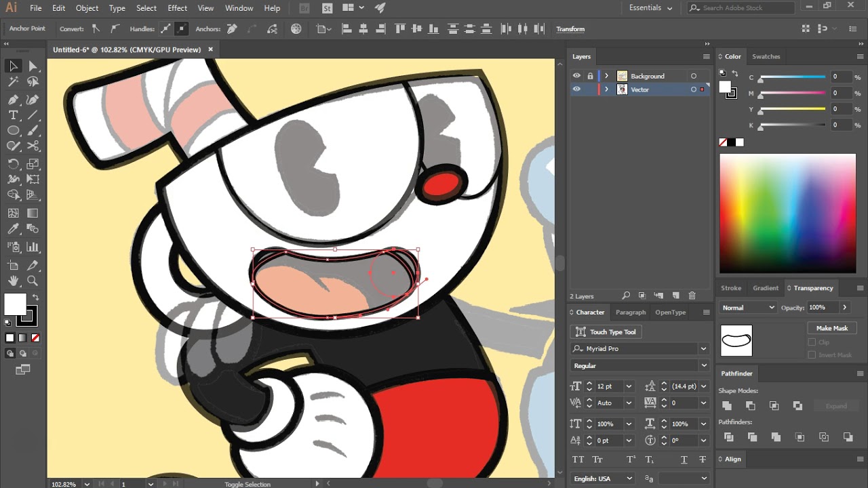Open the 12 pt font size dropdown
Viewport: 868px width, 488px height.
629,386
